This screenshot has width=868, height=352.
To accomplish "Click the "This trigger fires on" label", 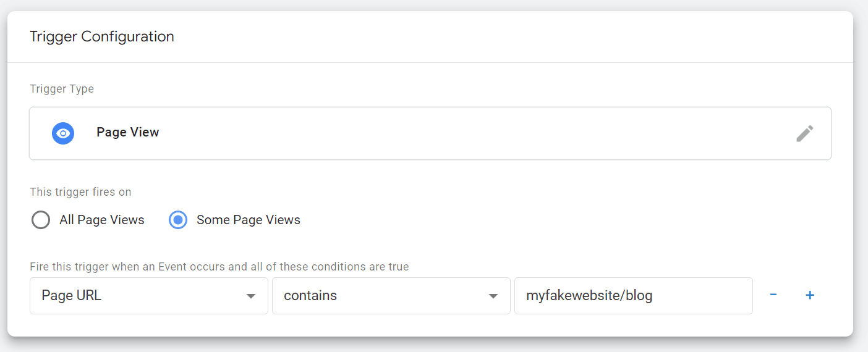I will point(80,192).
